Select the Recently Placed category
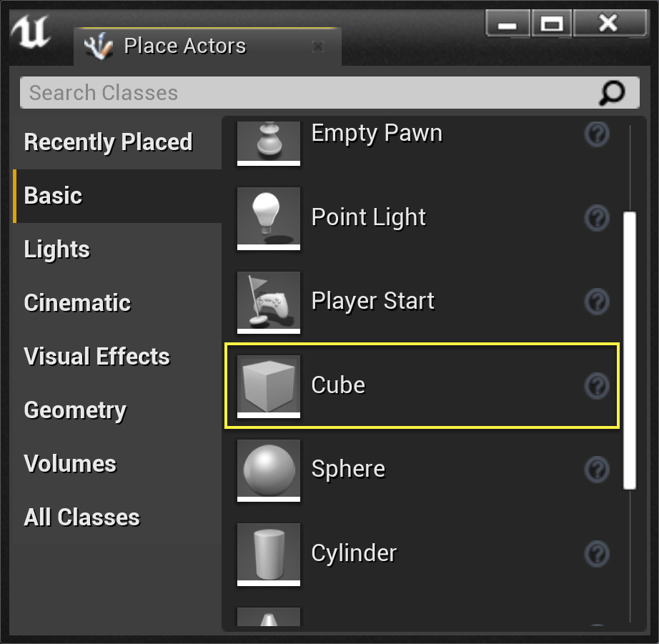The image size is (659, 644). [x=108, y=142]
